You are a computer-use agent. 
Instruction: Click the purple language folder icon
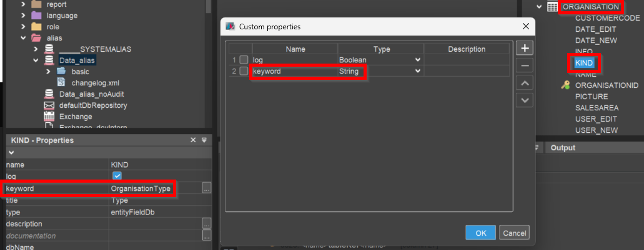[37, 16]
